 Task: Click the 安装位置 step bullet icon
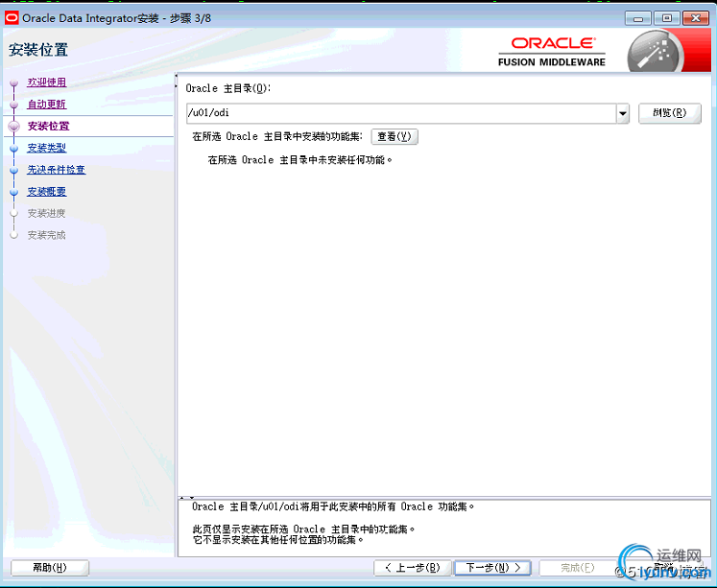13,126
